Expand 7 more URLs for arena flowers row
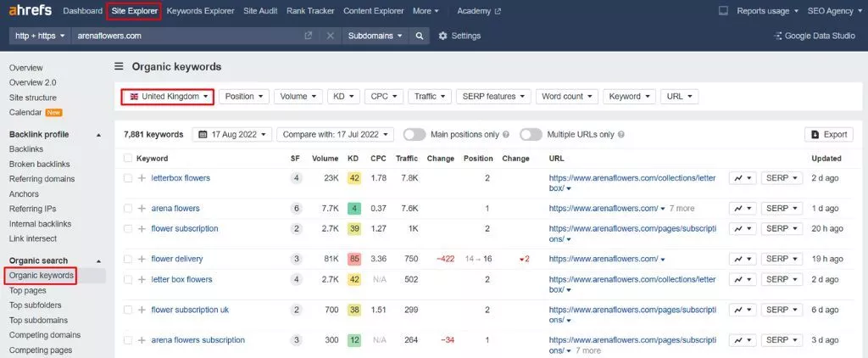 [682, 209]
